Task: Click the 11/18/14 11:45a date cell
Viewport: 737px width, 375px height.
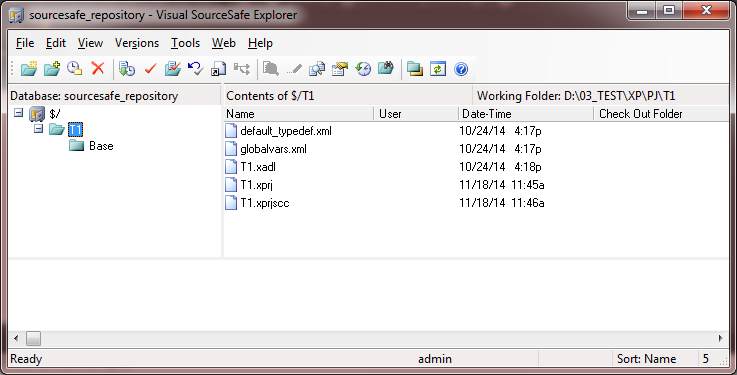Action: coord(502,185)
